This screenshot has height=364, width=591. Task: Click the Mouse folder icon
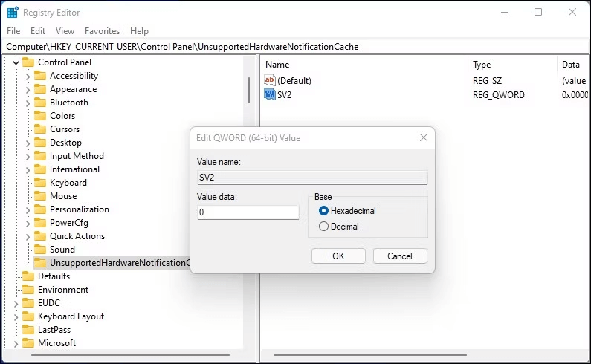40,196
